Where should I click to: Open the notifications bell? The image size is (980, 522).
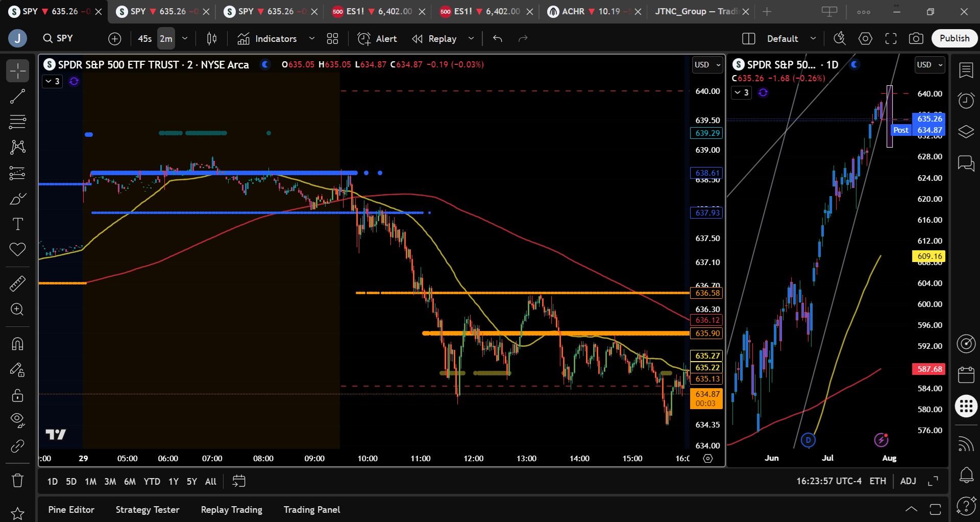pyautogui.click(x=966, y=475)
